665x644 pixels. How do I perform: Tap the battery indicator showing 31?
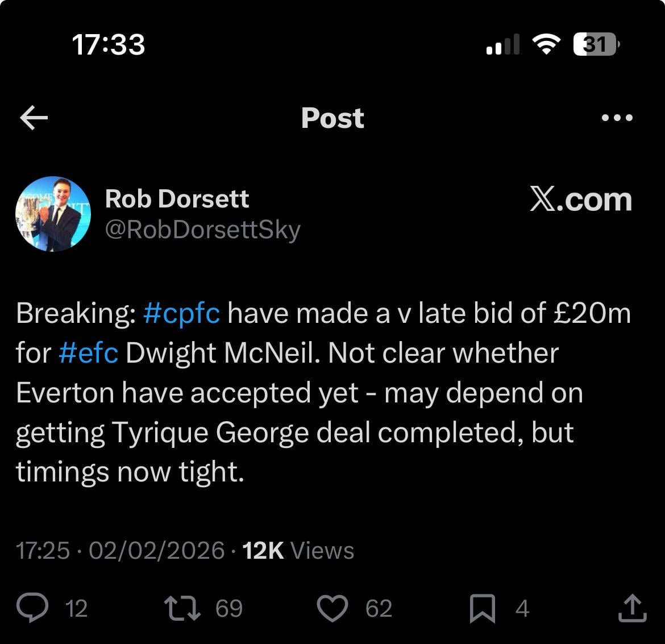tap(596, 44)
